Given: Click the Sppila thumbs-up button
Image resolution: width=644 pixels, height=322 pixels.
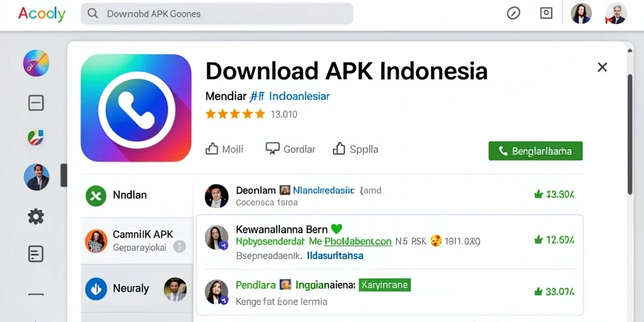Looking at the screenshot, I should point(355,149).
